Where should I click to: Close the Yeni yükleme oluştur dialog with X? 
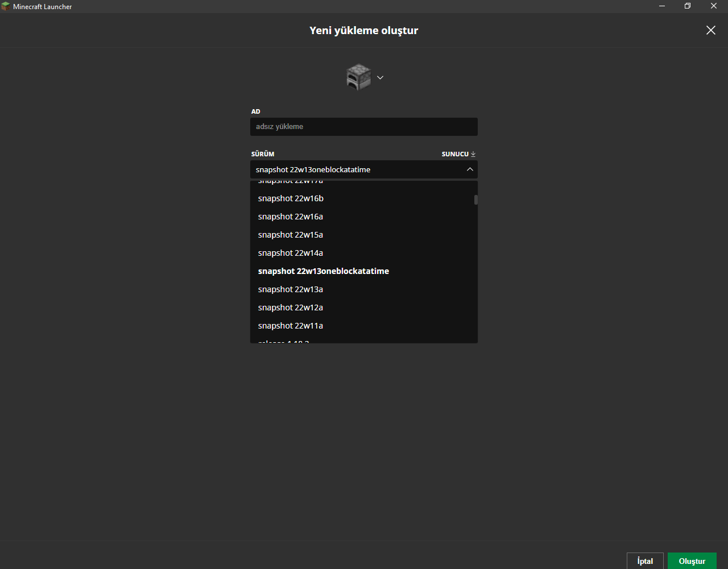(x=710, y=30)
